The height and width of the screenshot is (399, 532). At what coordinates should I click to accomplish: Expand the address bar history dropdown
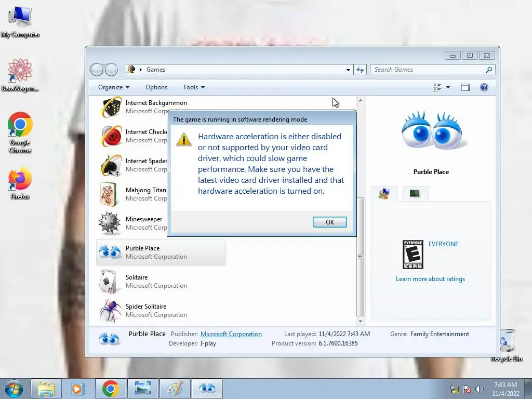pos(348,70)
